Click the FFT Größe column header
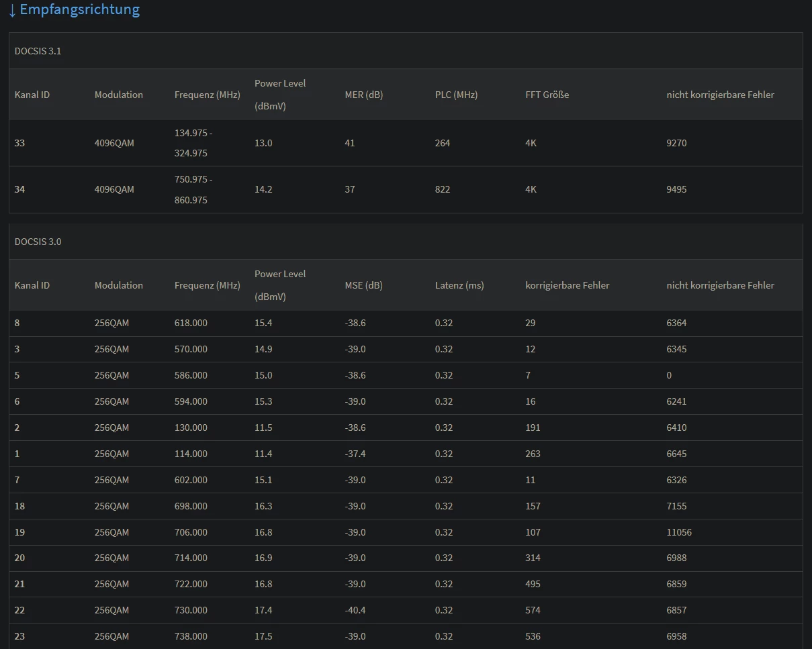Viewport: 812px width, 649px height. [547, 95]
